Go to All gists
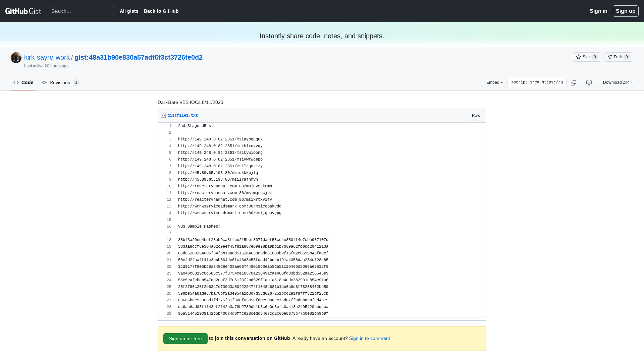The height and width of the screenshot is (362, 644). click(x=129, y=11)
